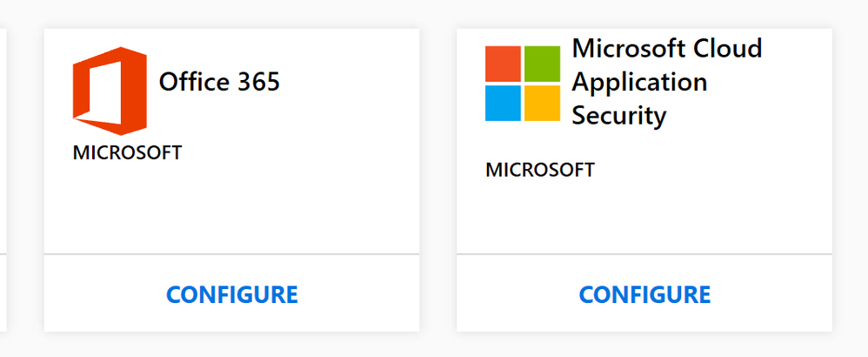The width and height of the screenshot is (868, 357).
Task: Open Microsoft Cloud Application Security title
Action: click(x=666, y=82)
